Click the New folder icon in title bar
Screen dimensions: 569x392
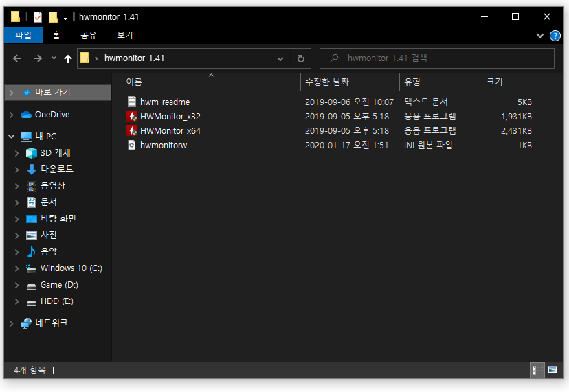coord(53,17)
